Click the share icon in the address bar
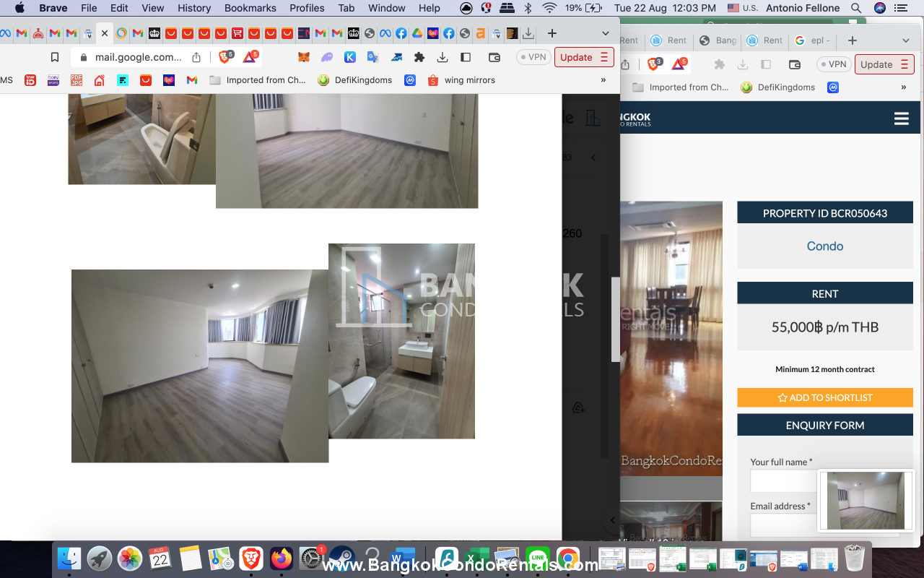Image resolution: width=924 pixels, height=578 pixels. pos(196,57)
